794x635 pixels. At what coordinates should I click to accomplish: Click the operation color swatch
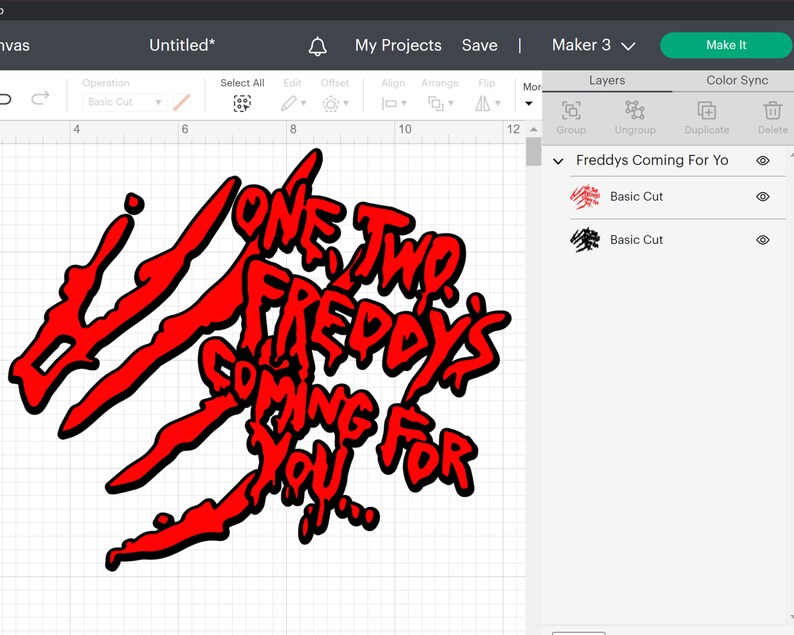pyautogui.click(x=181, y=102)
